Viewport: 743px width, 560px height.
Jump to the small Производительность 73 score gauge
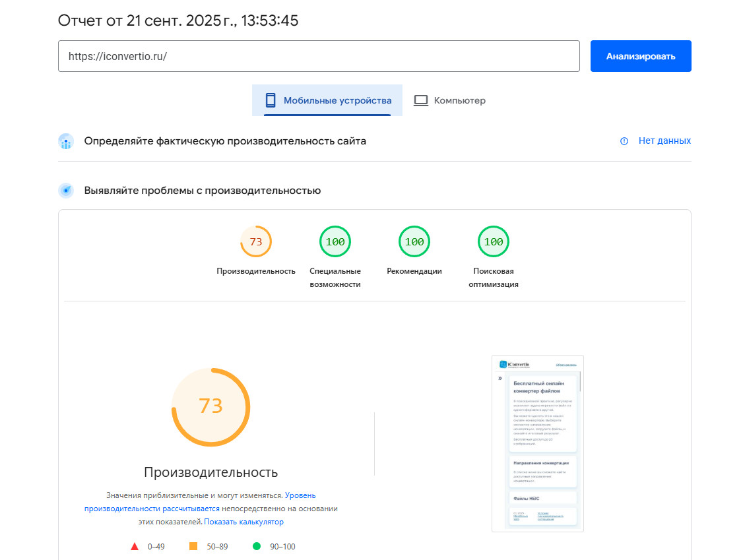click(256, 242)
